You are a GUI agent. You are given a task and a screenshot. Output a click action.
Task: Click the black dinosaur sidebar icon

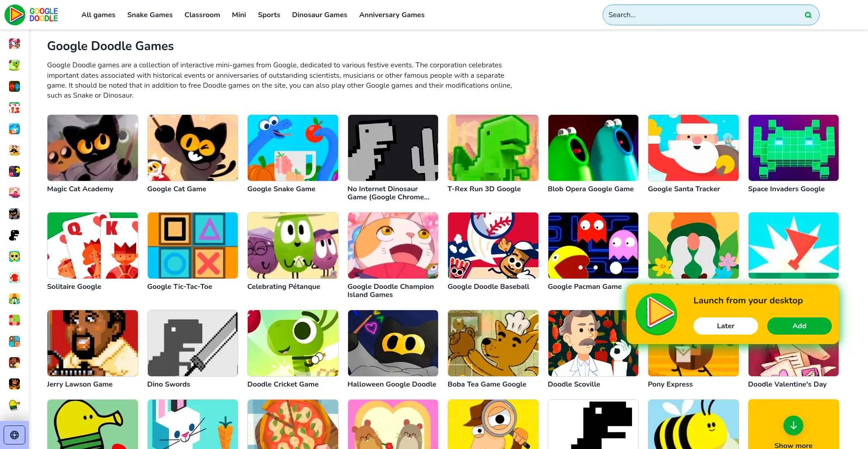pyautogui.click(x=14, y=235)
